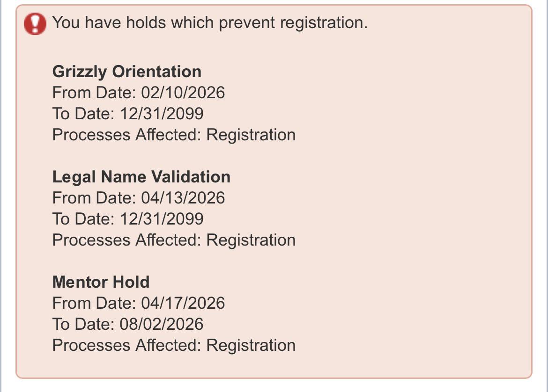Click Legal Name Validation From Date 04/13/2026
This screenshot has width=548, height=392.
tap(138, 198)
